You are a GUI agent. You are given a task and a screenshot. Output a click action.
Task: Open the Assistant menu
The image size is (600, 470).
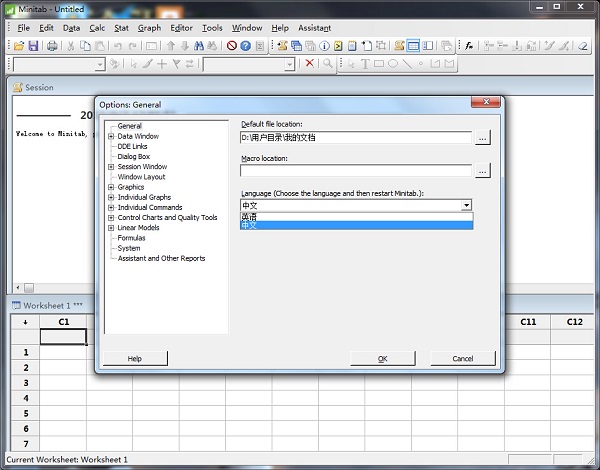click(315, 28)
